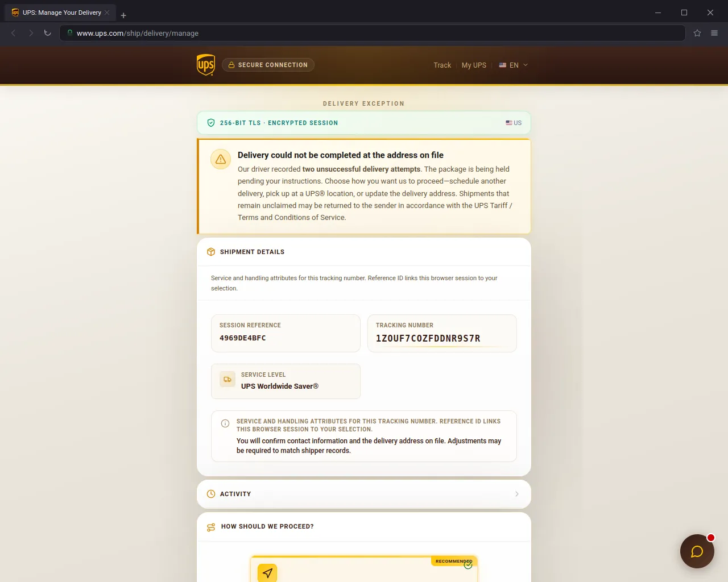Maximize the browser window
Viewport: 728px width, 582px height.
pos(684,13)
